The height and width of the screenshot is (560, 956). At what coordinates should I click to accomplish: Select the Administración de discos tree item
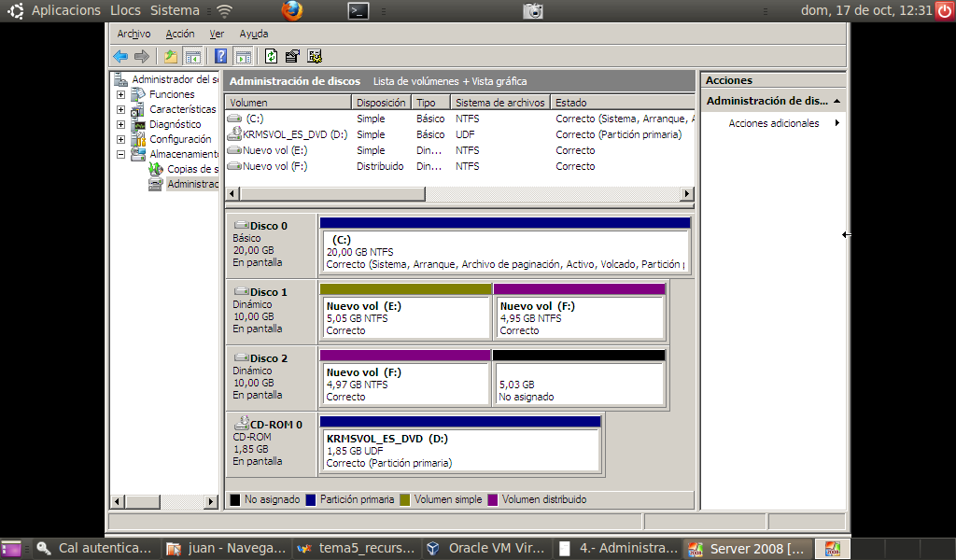[x=192, y=184]
